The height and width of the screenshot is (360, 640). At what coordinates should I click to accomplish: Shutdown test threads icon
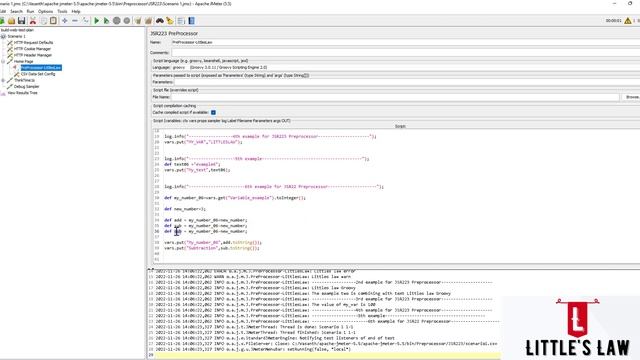point(127,21)
